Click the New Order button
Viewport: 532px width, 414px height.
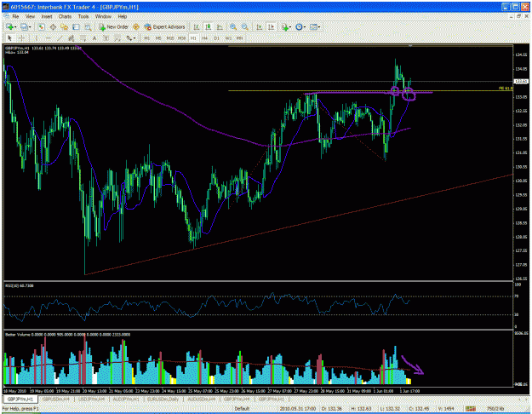point(114,26)
